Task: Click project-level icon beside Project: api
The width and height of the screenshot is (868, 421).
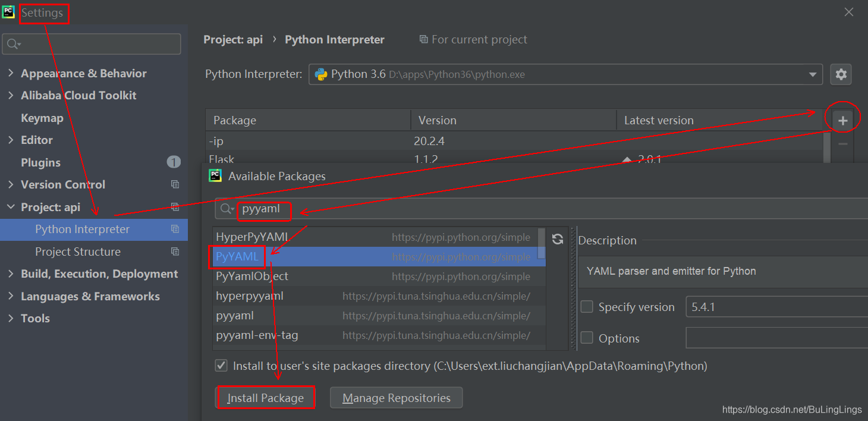Action: (x=175, y=207)
